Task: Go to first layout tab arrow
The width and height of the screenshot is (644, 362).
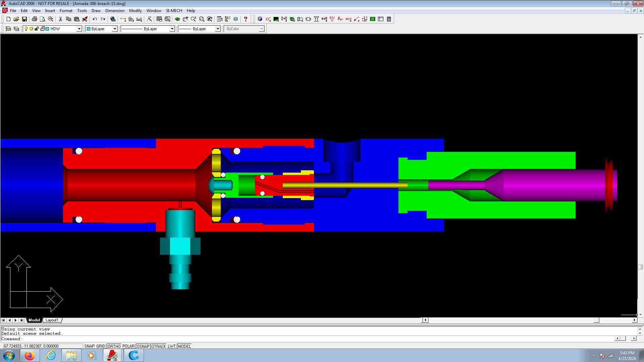Action: coord(3,320)
